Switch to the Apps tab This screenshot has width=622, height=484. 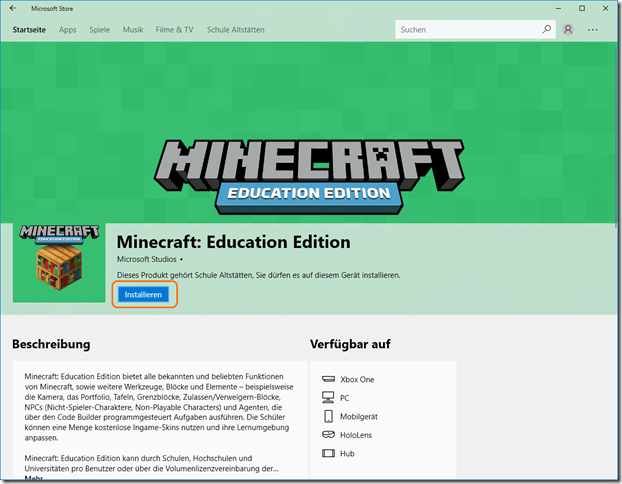[x=67, y=30]
